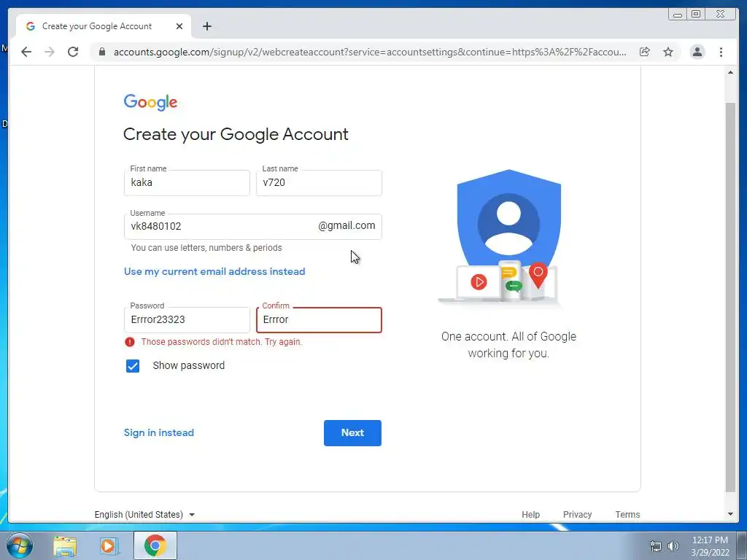Click the vertical scrollbar thumb
The image size is (747, 560).
coord(730,297)
